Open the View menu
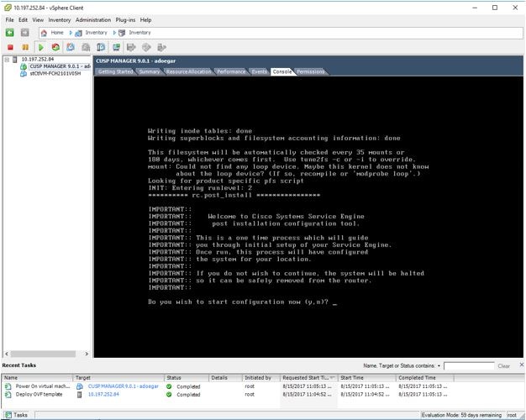The width and height of the screenshot is (526, 420). coord(38,20)
